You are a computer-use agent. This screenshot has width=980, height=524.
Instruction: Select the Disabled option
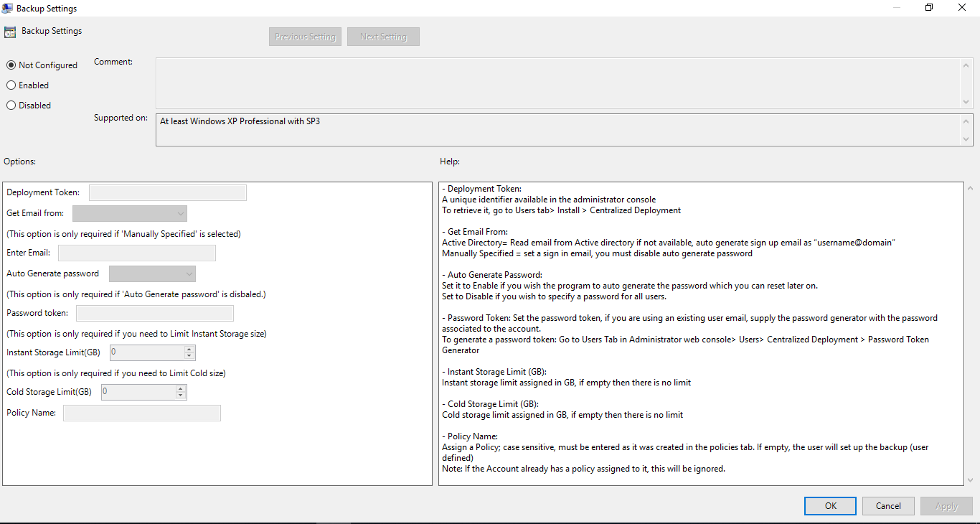tap(11, 105)
